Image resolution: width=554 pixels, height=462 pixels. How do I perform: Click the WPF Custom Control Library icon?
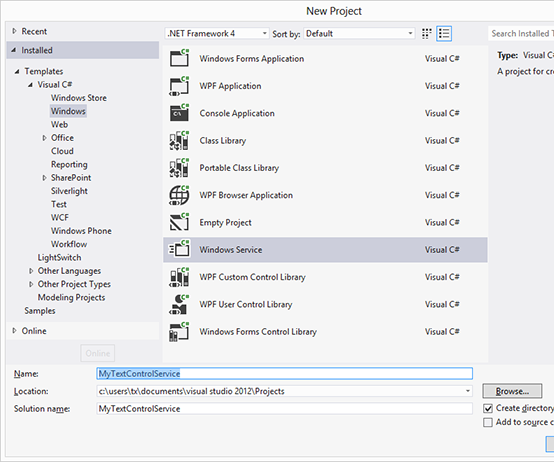(179, 277)
